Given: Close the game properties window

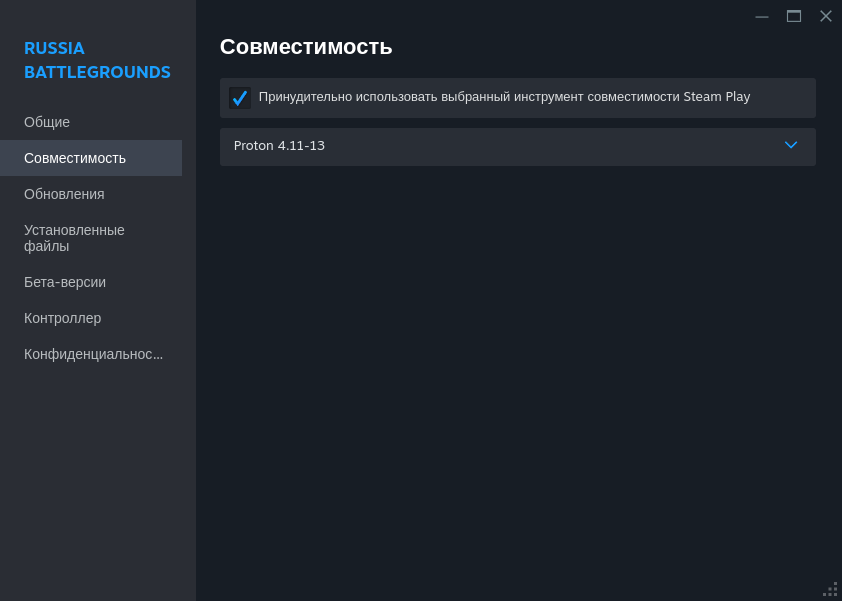Looking at the screenshot, I should click(826, 16).
